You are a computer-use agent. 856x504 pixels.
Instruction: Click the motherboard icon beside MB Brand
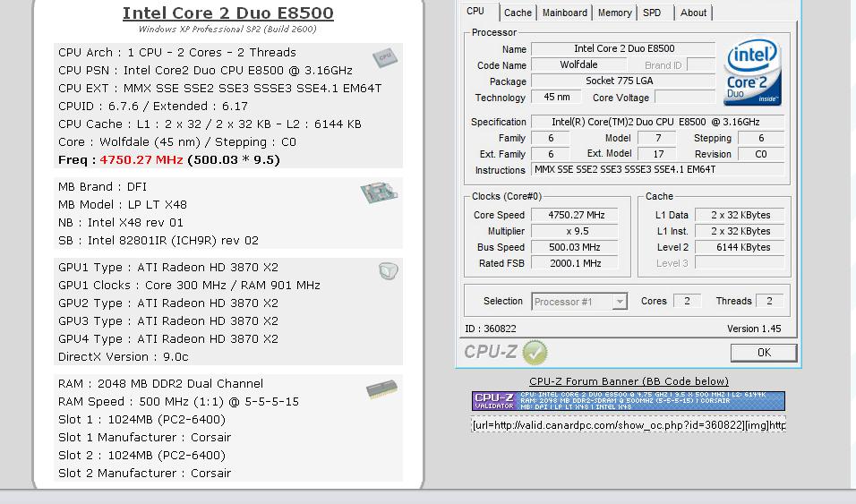(x=379, y=192)
